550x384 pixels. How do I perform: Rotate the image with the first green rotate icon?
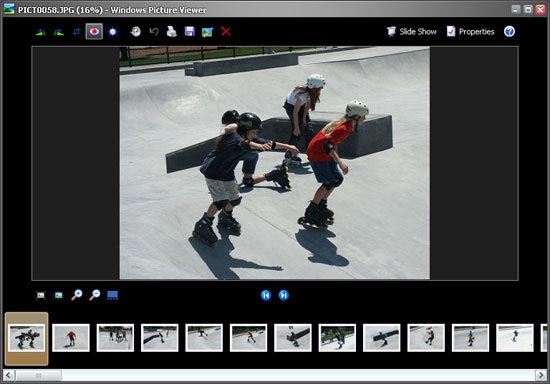pyautogui.click(x=41, y=32)
